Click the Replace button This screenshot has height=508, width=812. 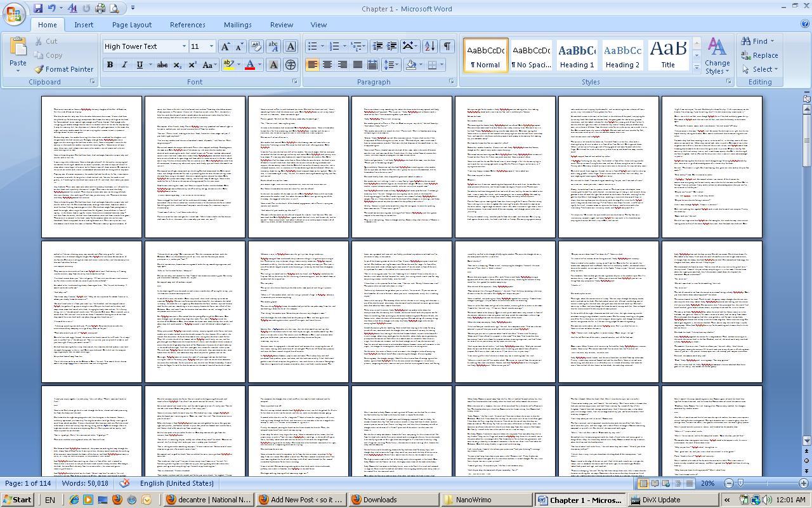(760, 55)
